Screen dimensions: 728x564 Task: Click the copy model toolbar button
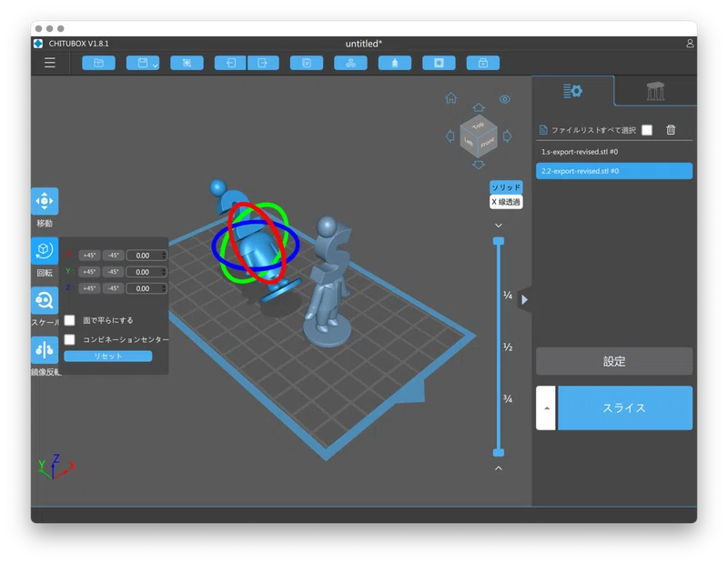coord(307,63)
